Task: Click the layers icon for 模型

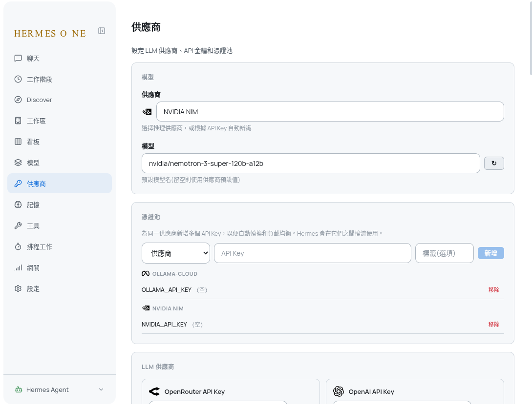Action: click(x=18, y=163)
